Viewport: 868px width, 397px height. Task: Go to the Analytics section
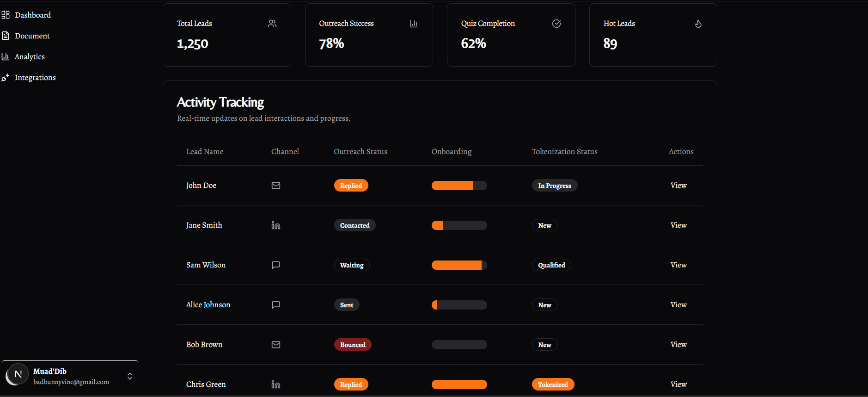pyautogui.click(x=30, y=56)
